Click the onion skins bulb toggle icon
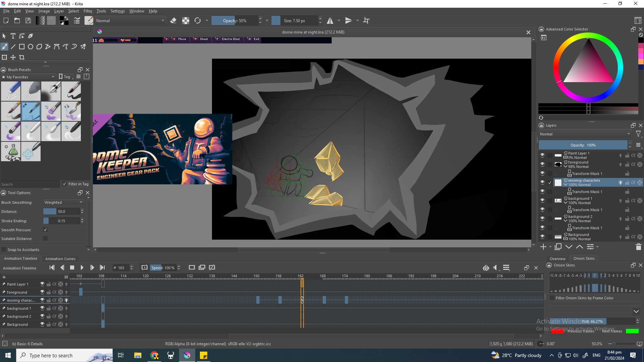 620,183
